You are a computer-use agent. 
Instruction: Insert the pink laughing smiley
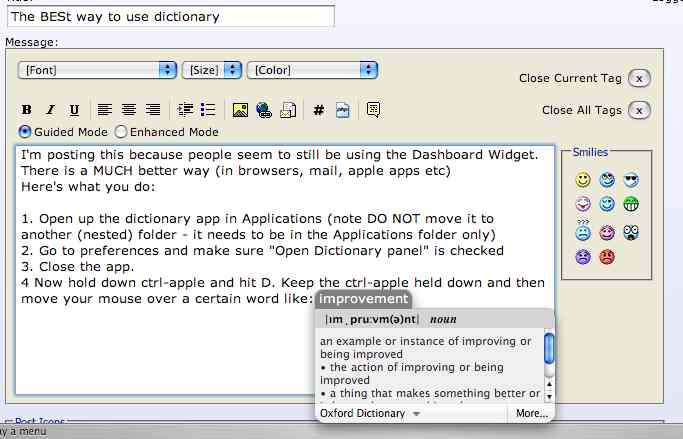[583, 203]
